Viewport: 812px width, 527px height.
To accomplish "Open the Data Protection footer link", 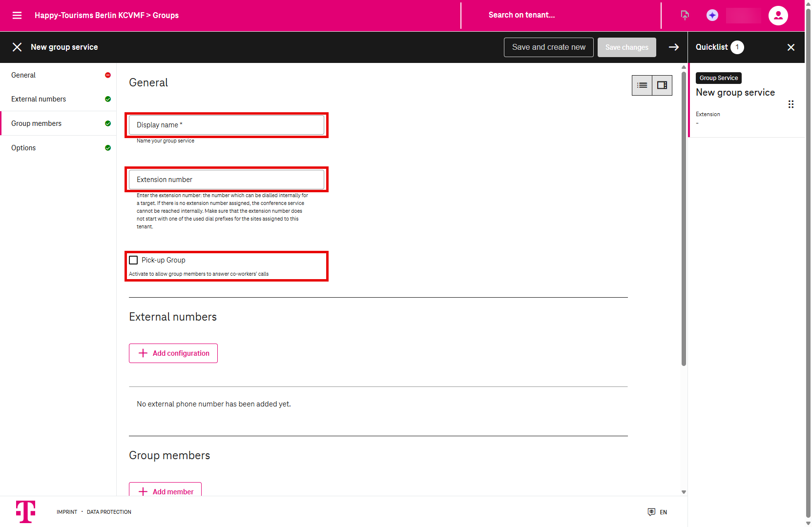I will tap(109, 512).
